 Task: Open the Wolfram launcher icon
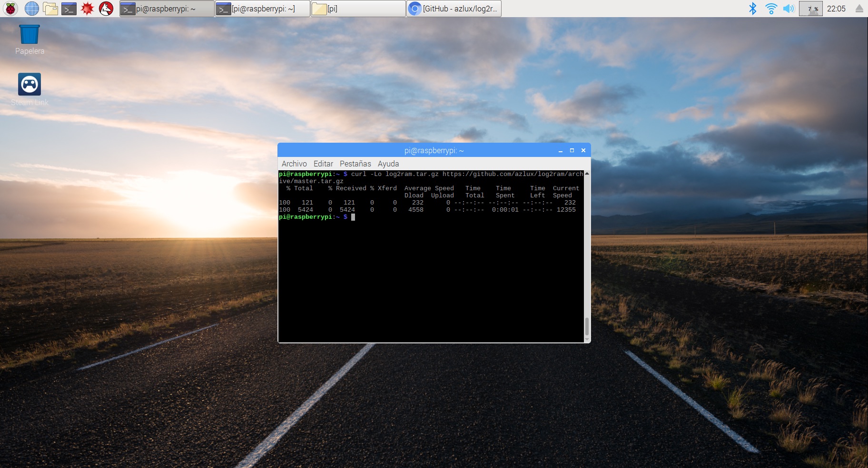tap(106, 9)
